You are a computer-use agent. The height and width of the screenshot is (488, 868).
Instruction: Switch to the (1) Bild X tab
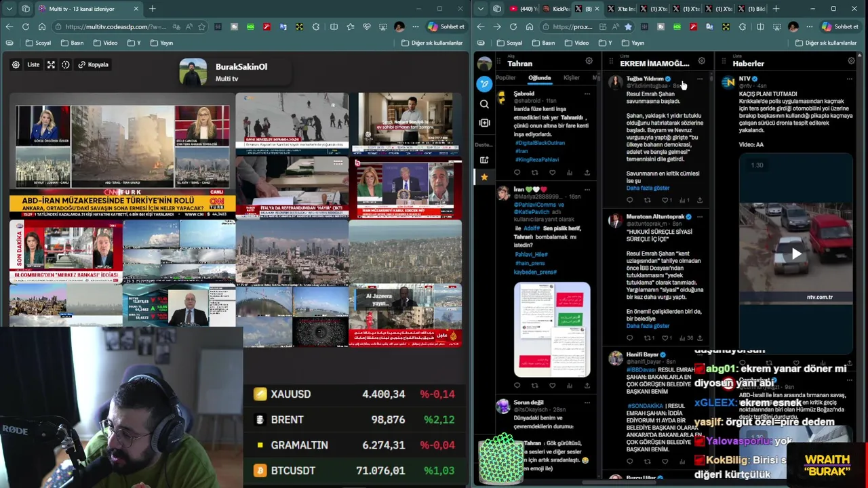click(x=753, y=9)
